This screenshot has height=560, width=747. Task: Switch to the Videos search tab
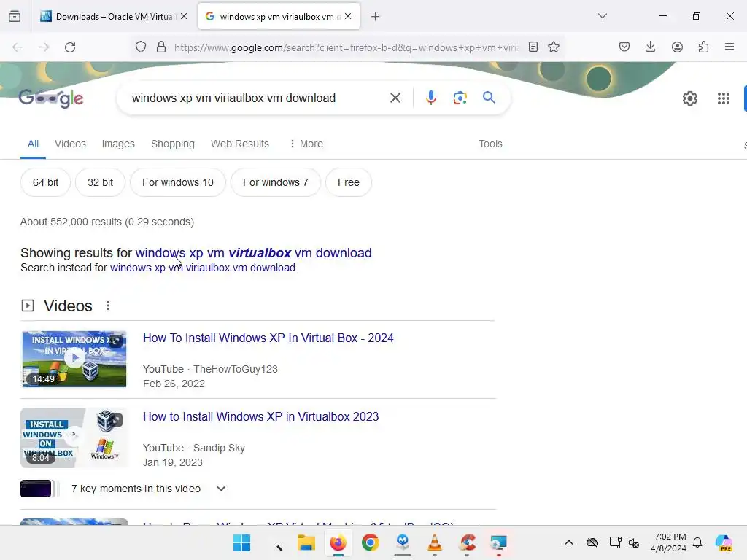pos(70,144)
